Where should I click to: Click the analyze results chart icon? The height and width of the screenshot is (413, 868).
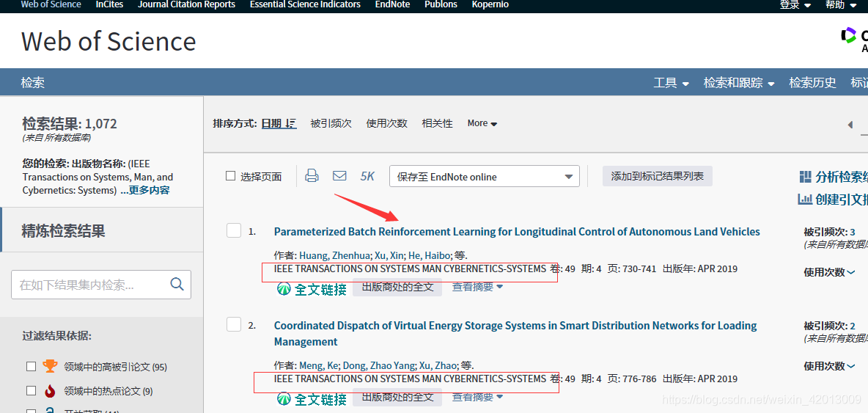click(x=806, y=178)
